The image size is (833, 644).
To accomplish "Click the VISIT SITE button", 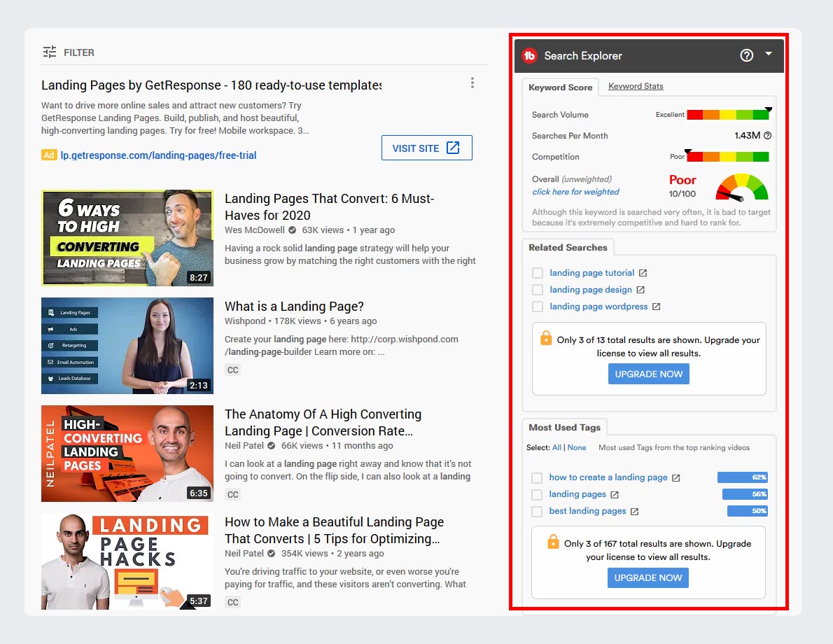I will point(426,148).
